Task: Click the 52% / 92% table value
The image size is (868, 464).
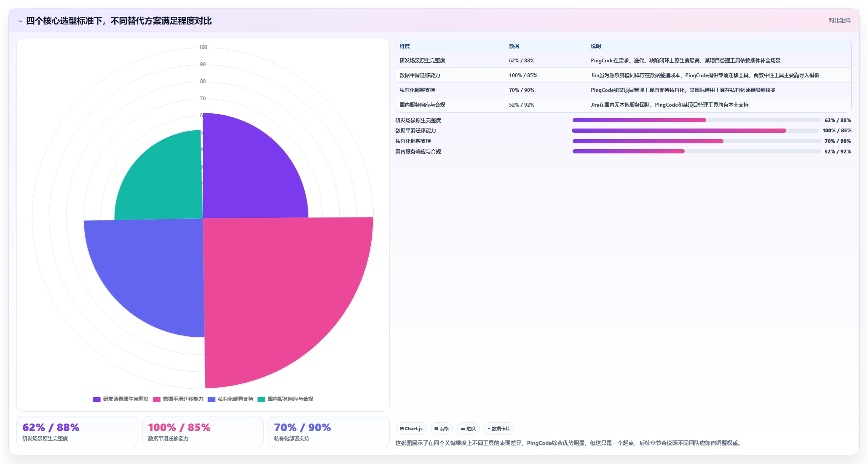Action: click(522, 105)
